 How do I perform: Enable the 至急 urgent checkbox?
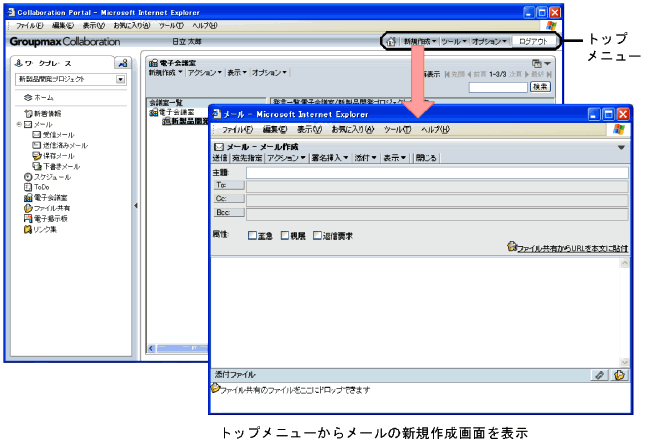253,236
